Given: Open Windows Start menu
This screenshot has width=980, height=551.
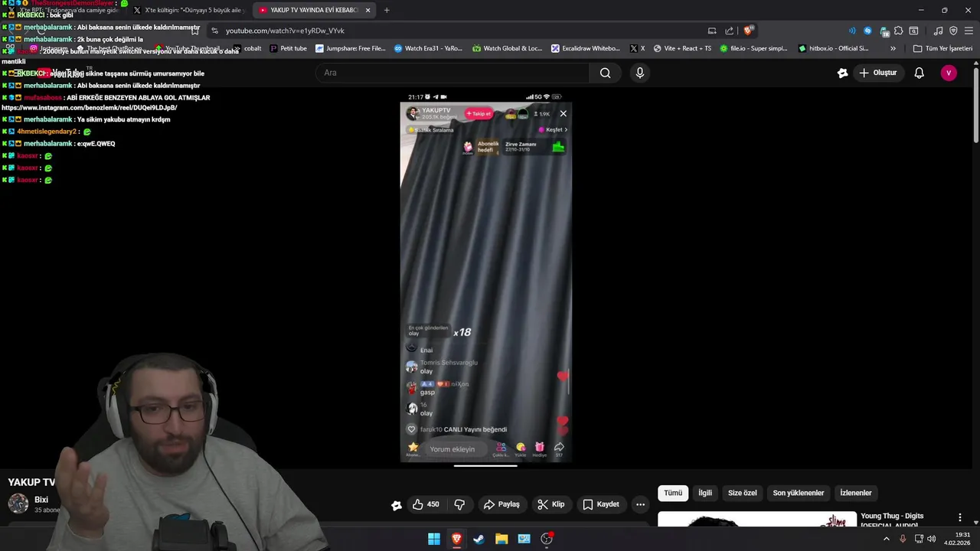Looking at the screenshot, I should click(x=434, y=539).
